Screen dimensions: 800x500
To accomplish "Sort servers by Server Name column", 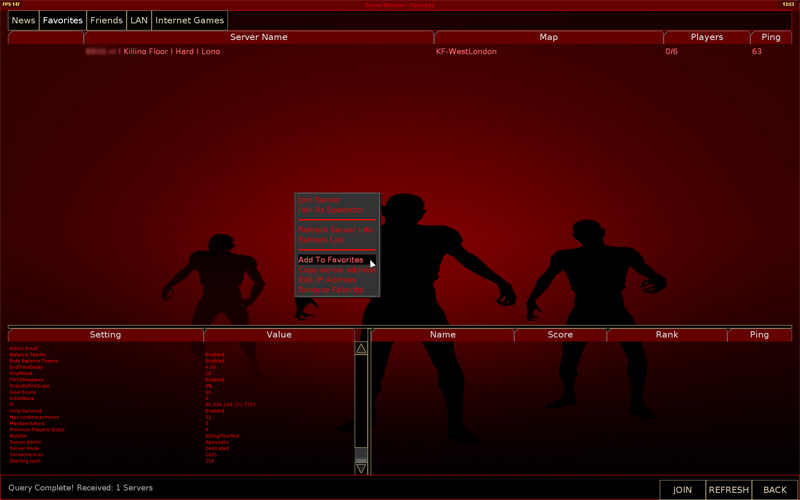I will (x=259, y=37).
